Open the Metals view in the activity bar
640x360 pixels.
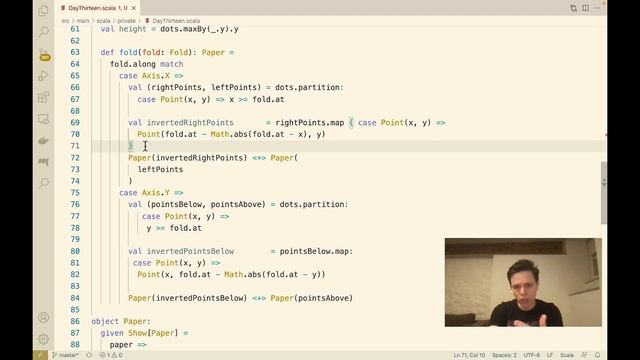(x=43, y=162)
